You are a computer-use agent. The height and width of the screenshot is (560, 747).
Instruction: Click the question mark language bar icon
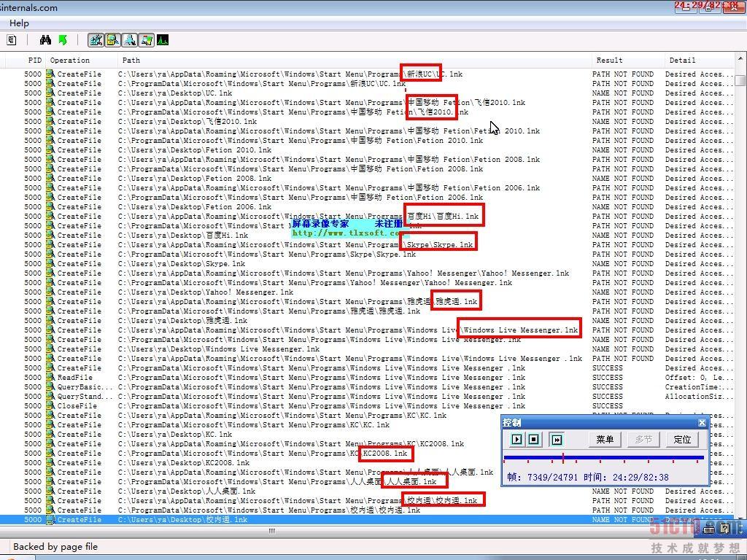click(x=724, y=528)
